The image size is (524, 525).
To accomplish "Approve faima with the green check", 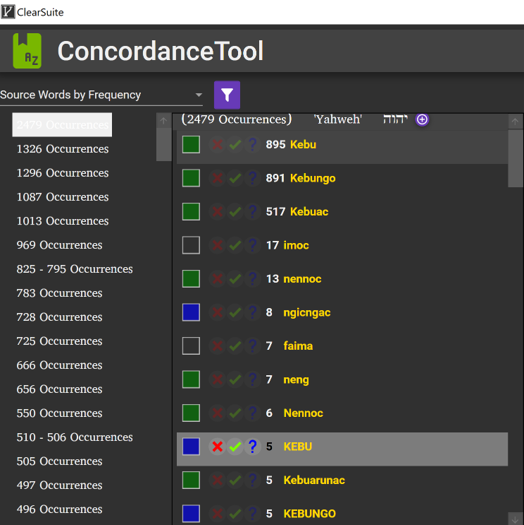I will 235,346.
